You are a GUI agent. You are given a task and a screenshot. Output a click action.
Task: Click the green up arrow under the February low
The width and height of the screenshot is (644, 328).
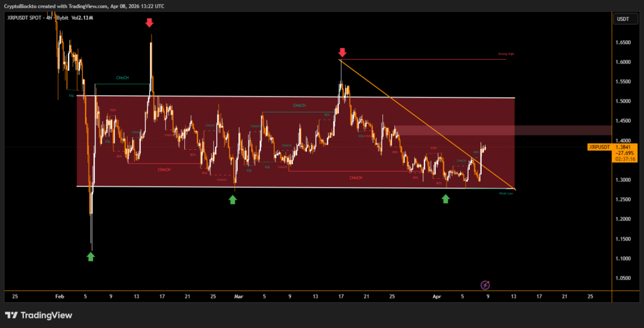91,256
